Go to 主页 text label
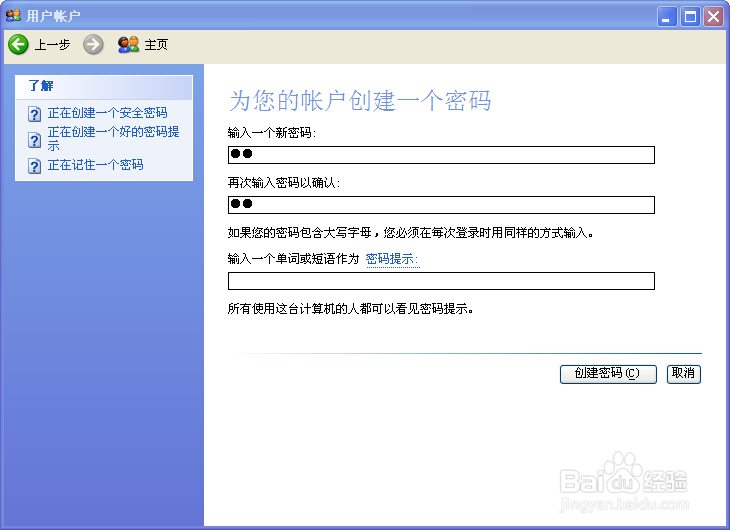Screen dimensions: 730x530 (156, 45)
